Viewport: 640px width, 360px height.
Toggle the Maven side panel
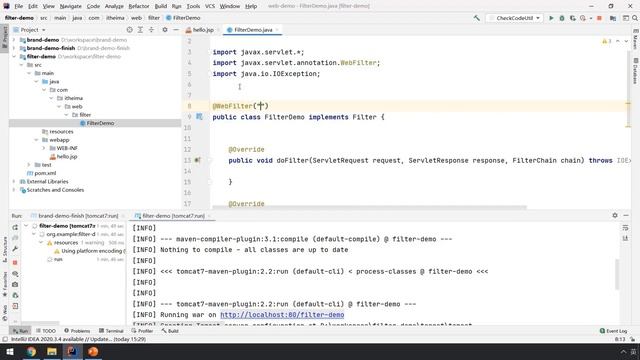pos(636,39)
